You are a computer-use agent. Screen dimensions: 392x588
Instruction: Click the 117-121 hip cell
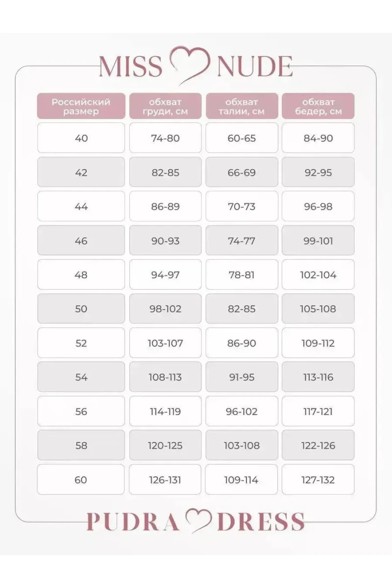coord(318,411)
